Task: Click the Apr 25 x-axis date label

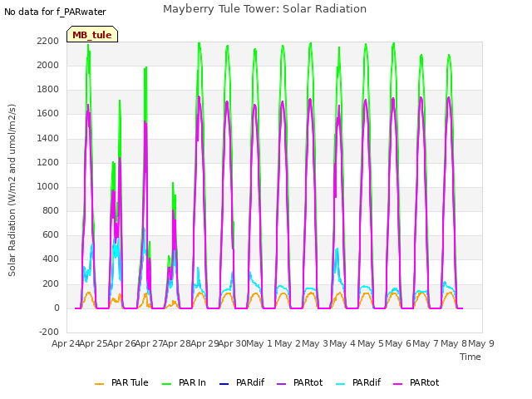Action: pyautogui.click(x=94, y=343)
